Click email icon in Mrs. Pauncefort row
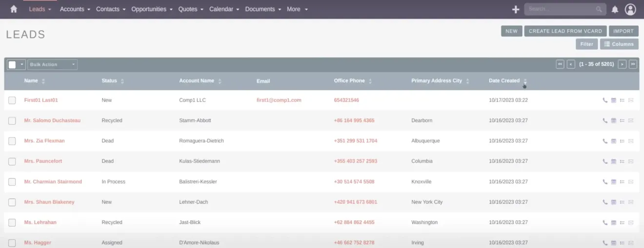The width and height of the screenshot is (644, 248). 630,161
